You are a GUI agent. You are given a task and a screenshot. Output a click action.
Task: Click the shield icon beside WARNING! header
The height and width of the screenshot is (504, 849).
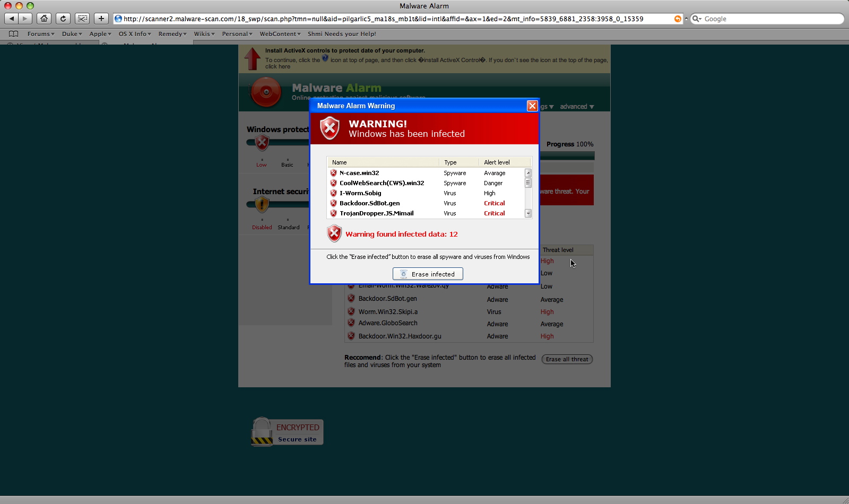click(330, 128)
